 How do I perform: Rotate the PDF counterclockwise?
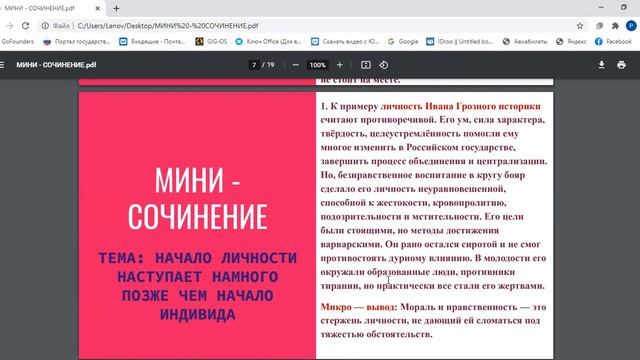(383, 65)
